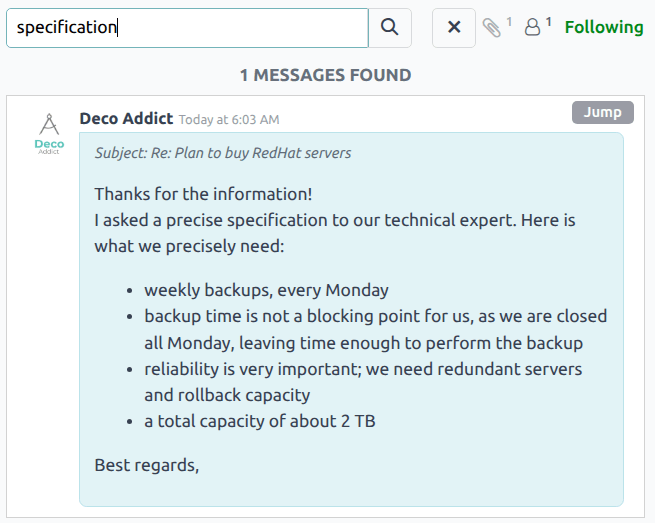The height and width of the screenshot is (523, 655).
Task: Click the 'Today at 6:03 AM' timestamp
Action: pos(228,120)
